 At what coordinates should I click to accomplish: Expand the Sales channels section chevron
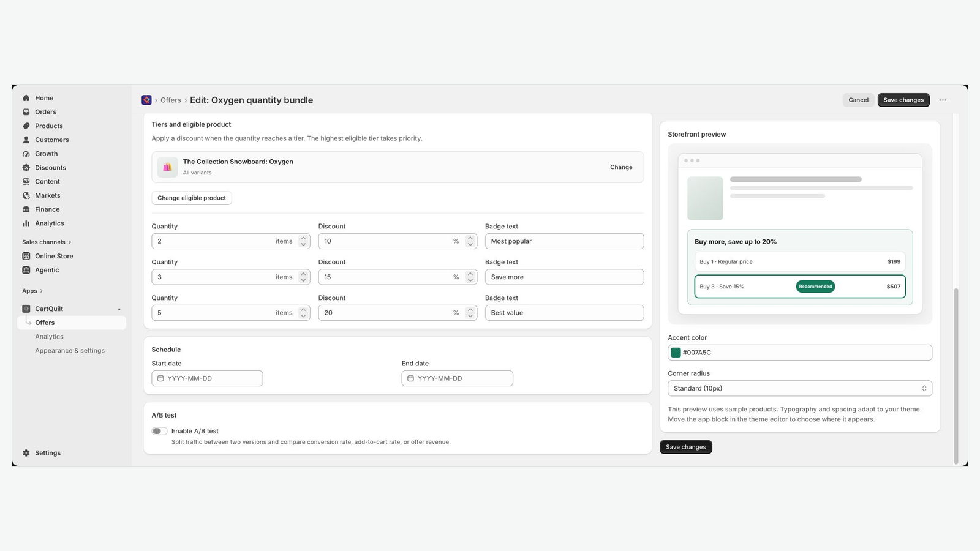pyautogui.click(x=70, y=242)
